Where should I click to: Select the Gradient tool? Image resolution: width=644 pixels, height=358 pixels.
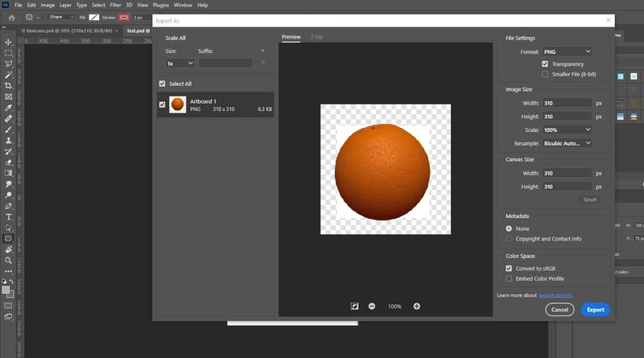(x=8, y=173)
